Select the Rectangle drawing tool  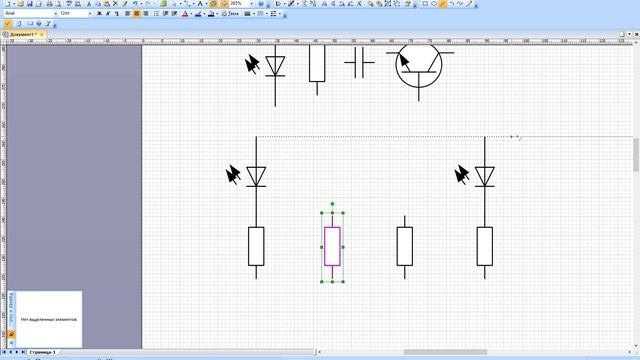(425, 4)
